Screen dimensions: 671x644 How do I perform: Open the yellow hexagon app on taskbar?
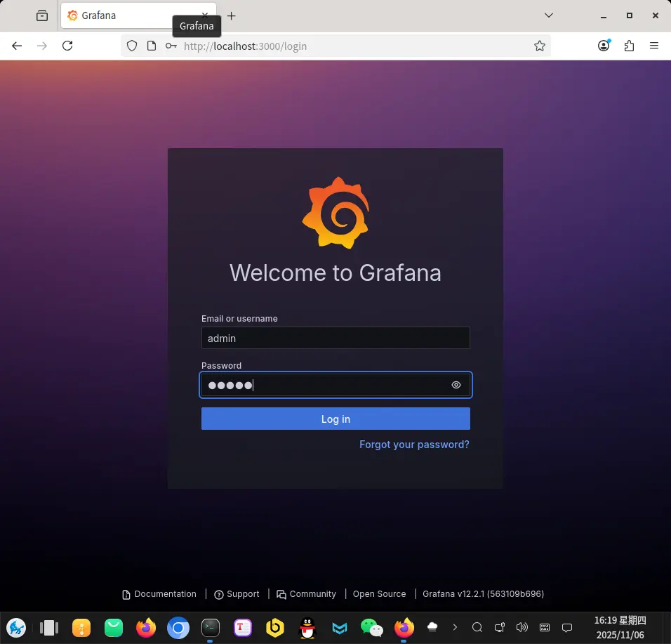tap(274, 628)
